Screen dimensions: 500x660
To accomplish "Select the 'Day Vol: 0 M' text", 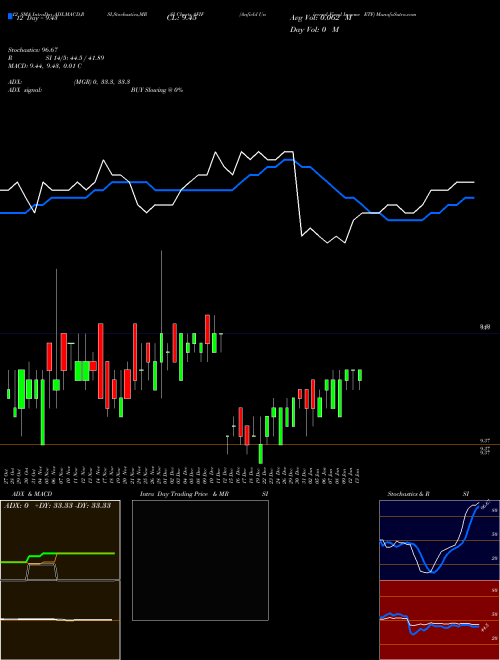I will (x=314, y=30).
